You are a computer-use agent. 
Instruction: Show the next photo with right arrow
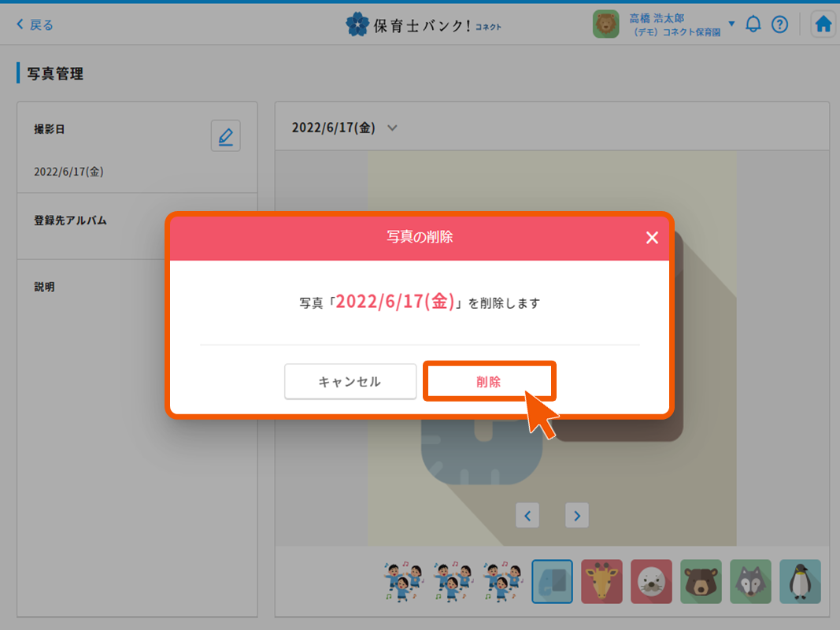(577, 516)
